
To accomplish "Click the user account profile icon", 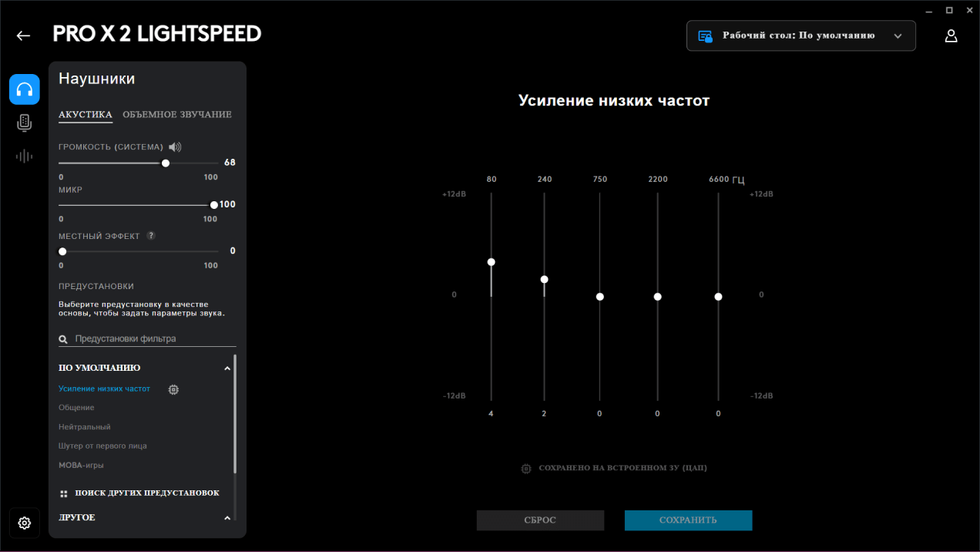I will click(x=951, y=35).
